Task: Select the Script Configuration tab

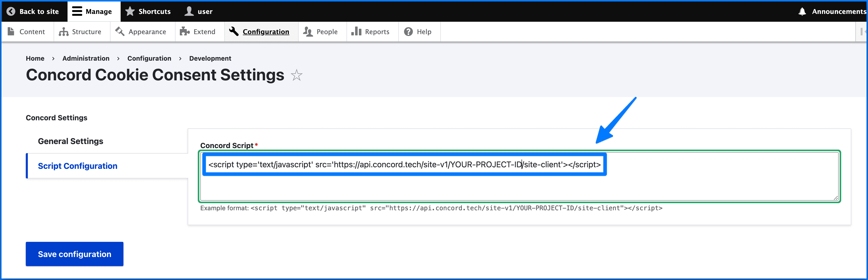Action: pos(77,166)
